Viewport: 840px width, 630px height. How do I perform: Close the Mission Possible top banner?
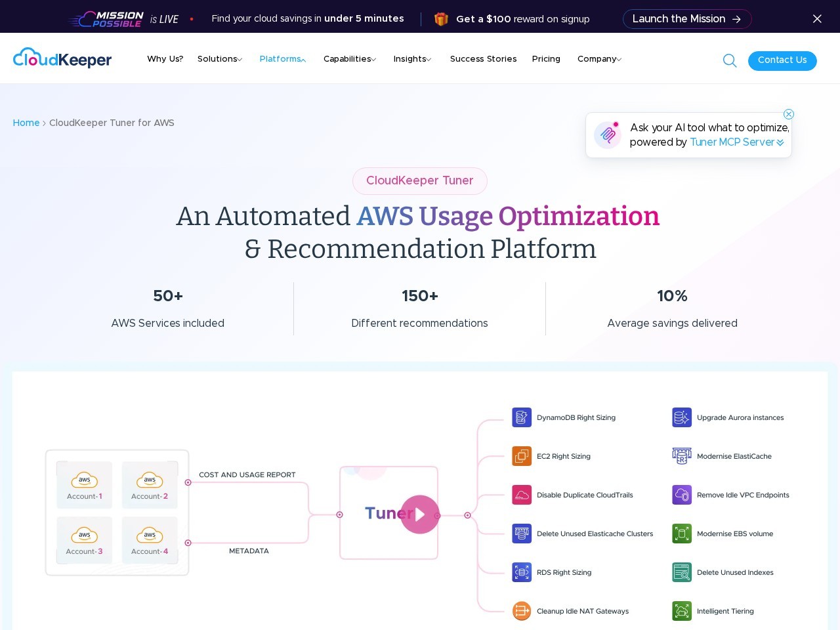[x=817, y=19]
